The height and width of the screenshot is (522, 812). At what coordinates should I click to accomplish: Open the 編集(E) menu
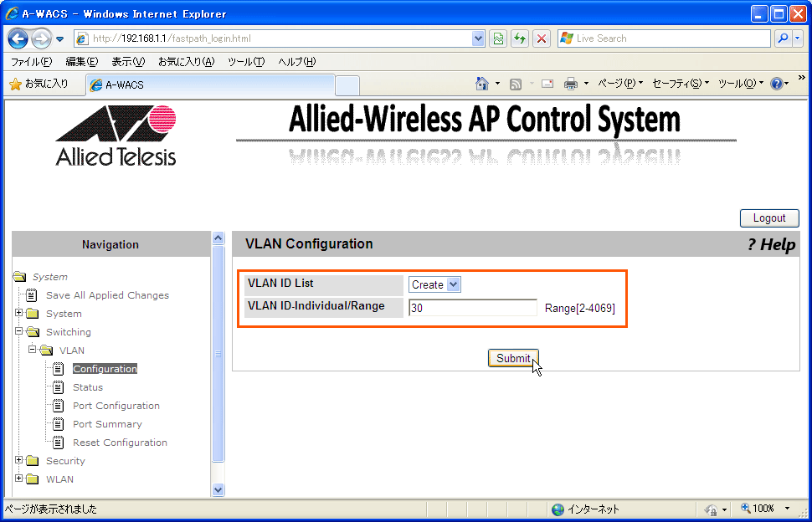(x=82, y=62)
